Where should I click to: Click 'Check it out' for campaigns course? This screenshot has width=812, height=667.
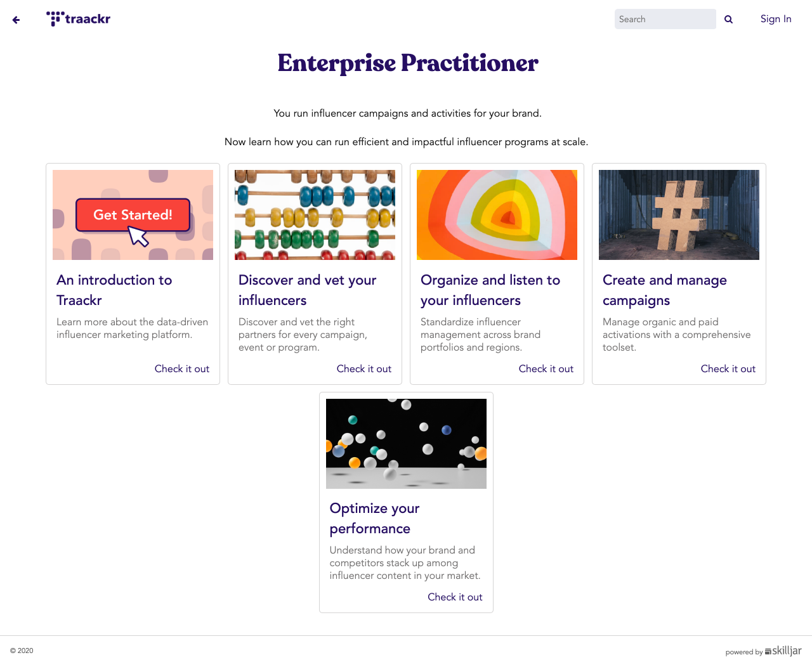click(x=728, y=369)
